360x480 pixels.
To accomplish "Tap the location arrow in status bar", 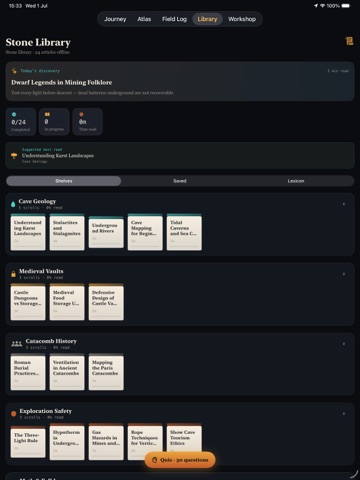I will (316, 6).
